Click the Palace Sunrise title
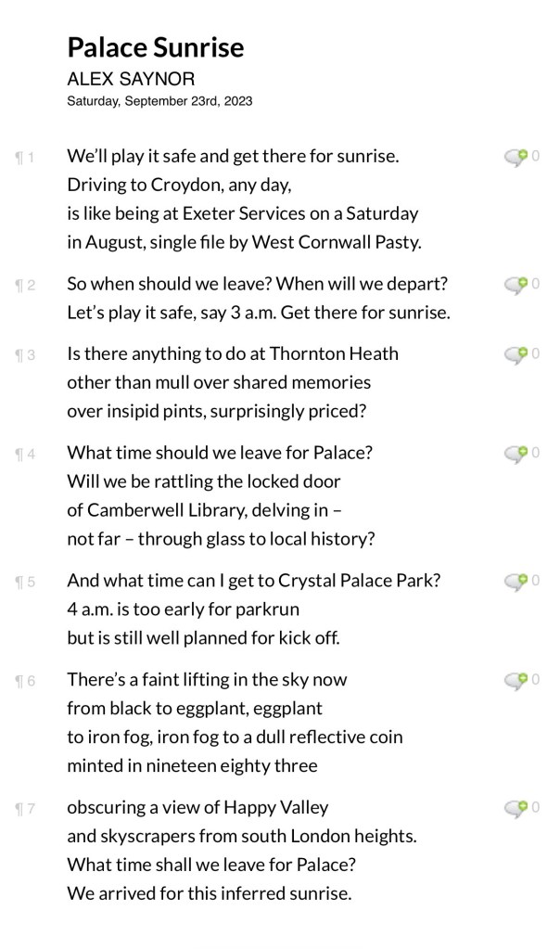The height and width of the screenshot is (949, 560). coord(156,47)
